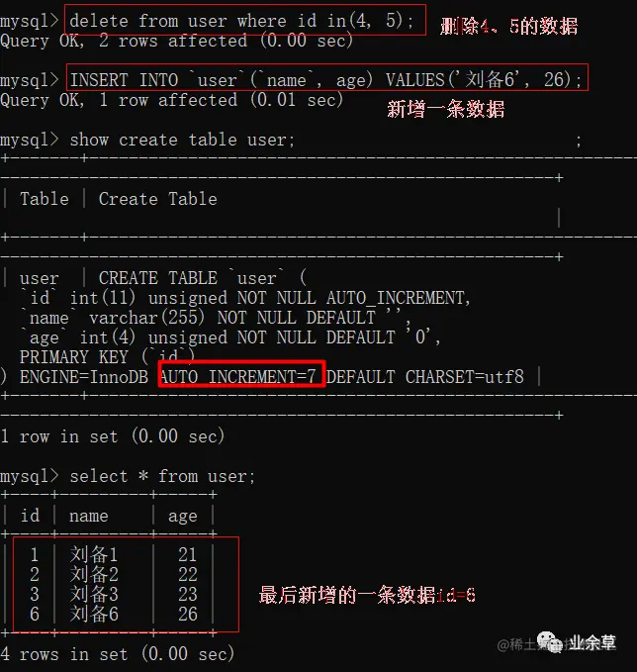Screen dimensions: 637x672
Task: Click the id column header in results
Action: (x=30, y=516)
